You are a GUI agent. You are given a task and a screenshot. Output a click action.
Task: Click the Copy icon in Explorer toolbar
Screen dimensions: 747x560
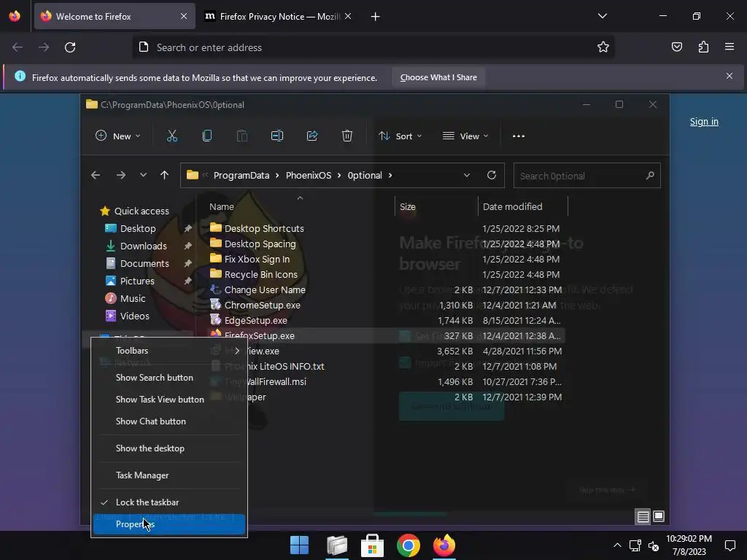point(206,136)
